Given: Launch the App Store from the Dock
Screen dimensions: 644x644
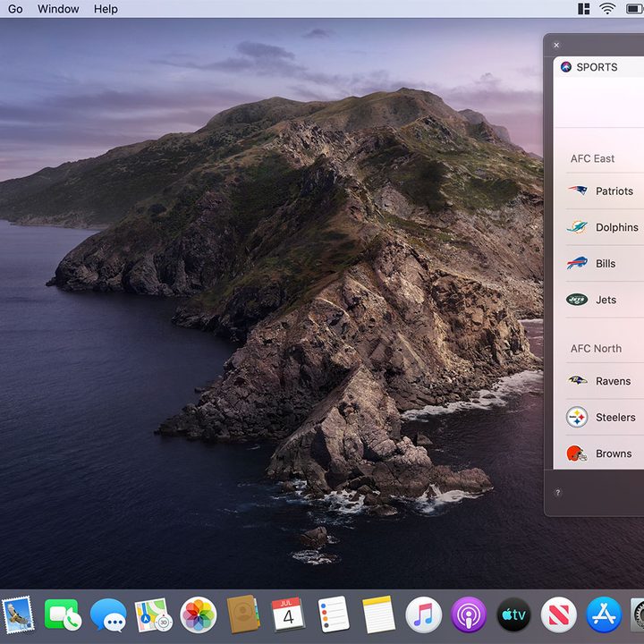Looking at the screenshot, I should coord(604,614).
